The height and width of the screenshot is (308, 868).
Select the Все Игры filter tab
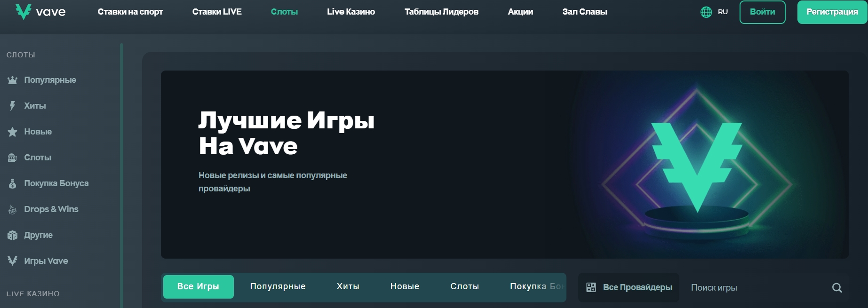pyautogui.click(x=199, y=287)
